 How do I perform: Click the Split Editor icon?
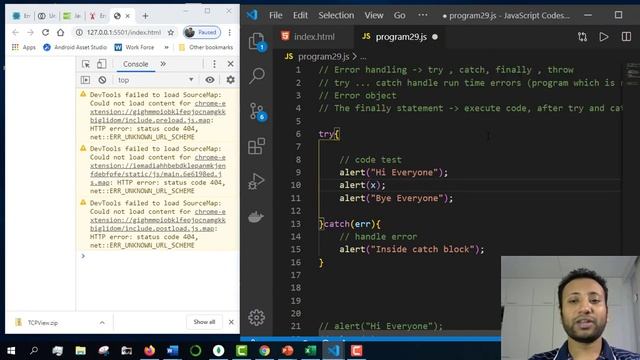point(626,37)
